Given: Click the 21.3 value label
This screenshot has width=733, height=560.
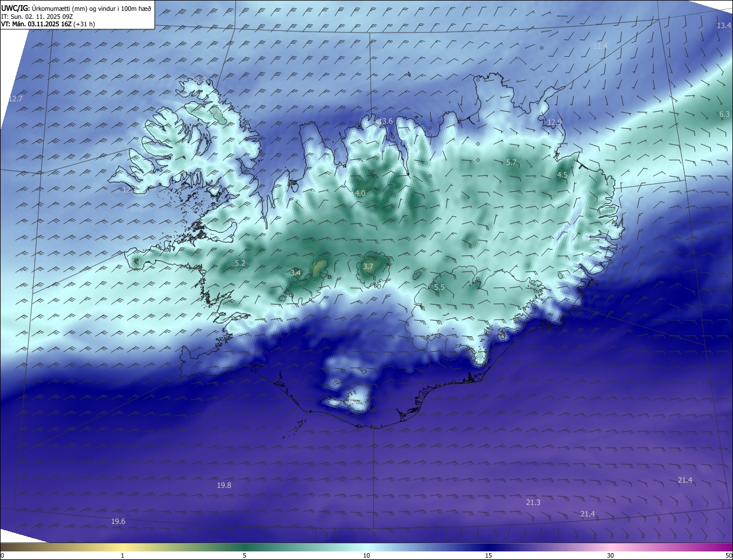Looking at the screenshot, I should tap(533, 503).
